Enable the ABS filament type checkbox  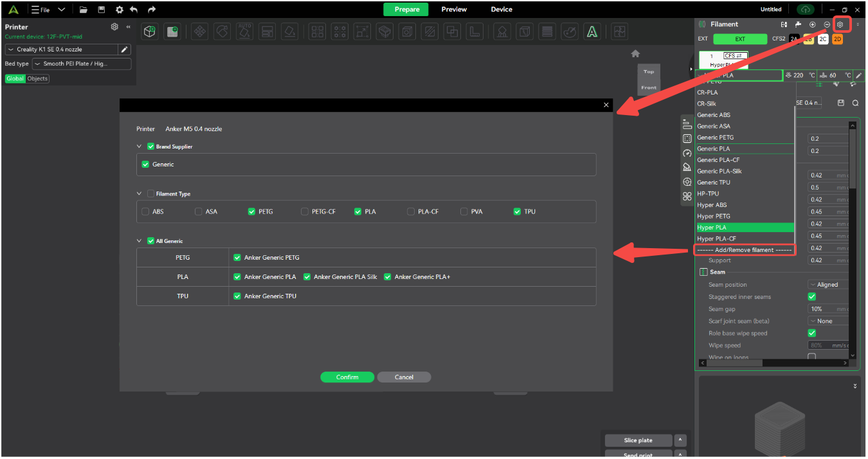click(x=145, y=212)
